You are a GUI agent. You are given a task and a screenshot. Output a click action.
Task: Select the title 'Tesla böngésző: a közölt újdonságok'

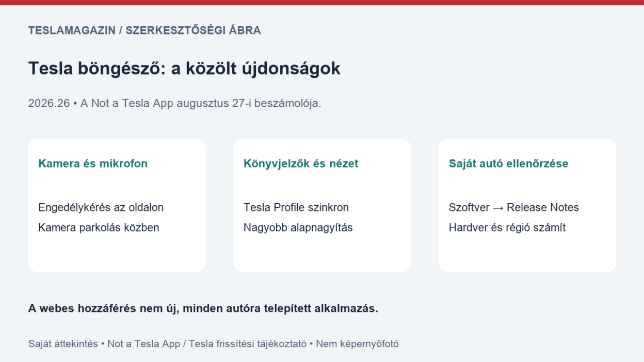point(184,69)
